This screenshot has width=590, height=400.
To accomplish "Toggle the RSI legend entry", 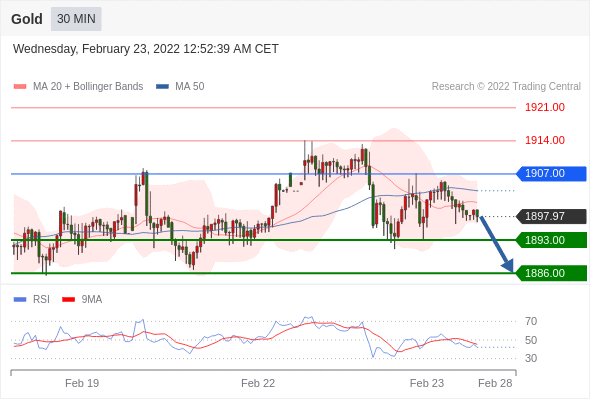I will (32, 300).
